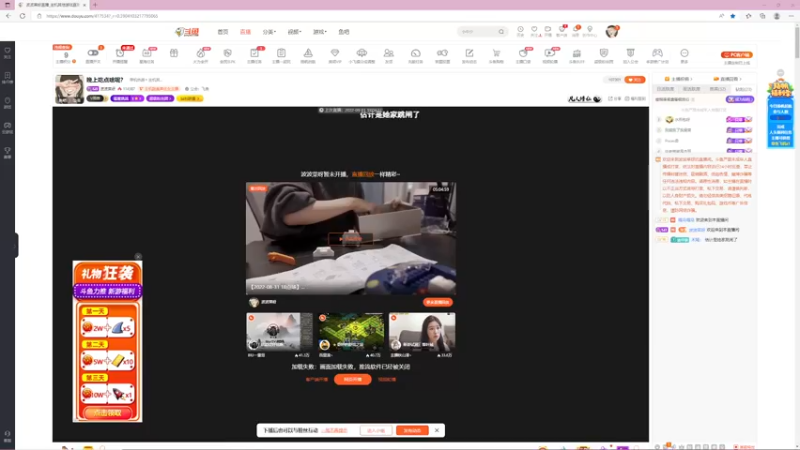Toggle the switch in the streamer toolbar
The image size is (800, 450).
(93, 55)
